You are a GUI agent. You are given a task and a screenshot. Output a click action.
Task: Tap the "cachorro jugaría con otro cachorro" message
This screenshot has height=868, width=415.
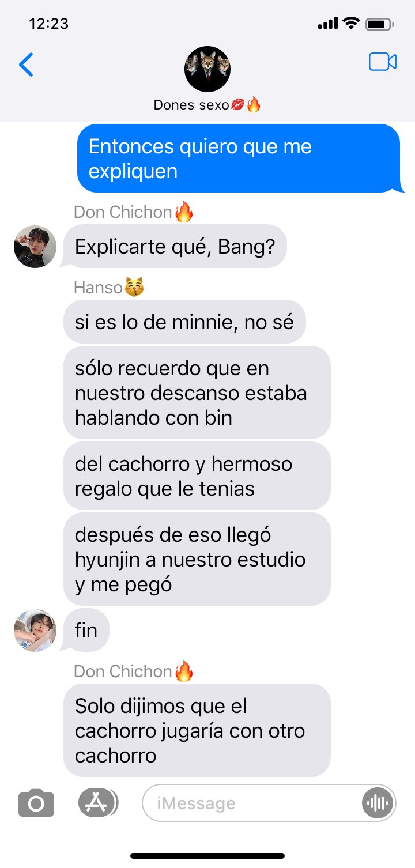[197, 730]
